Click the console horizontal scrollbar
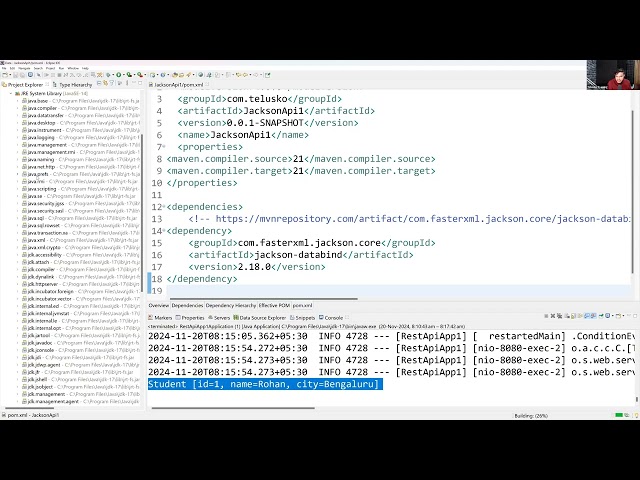The image size is (640, 480). pyautogui.click(x=233, y=407)
